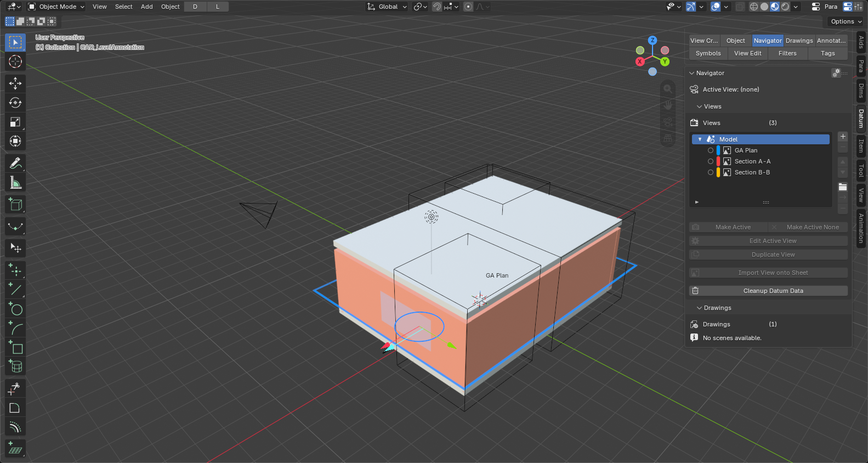Toggle show overlays button
868x463 pixels.
[x=716, y=7]
